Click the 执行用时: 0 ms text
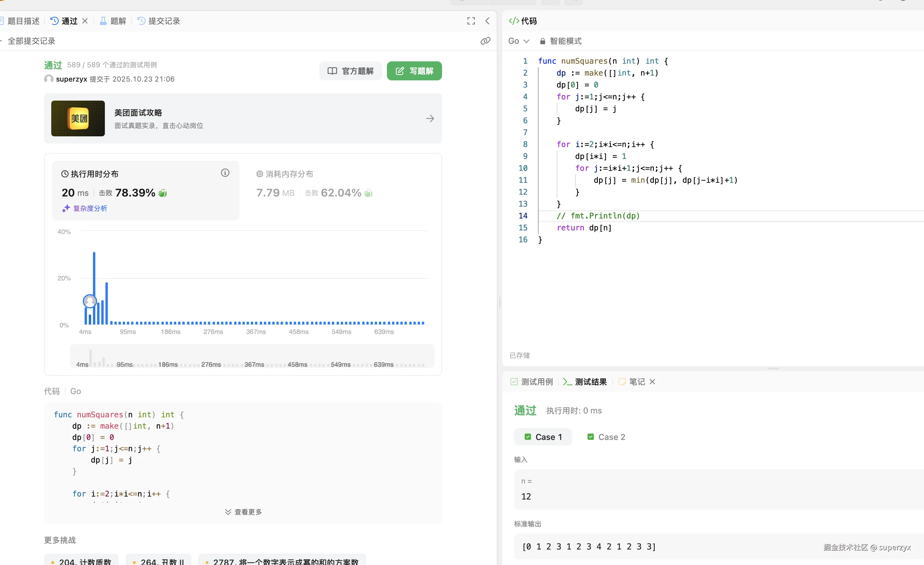Screen dimensions: 924x565 (x=574, y=411)
